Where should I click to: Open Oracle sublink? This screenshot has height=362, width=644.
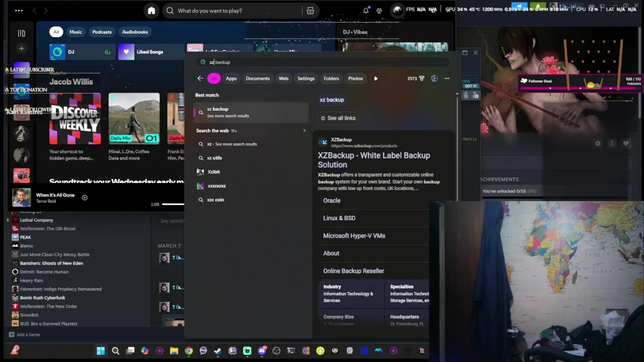click(x=332, y=201)
